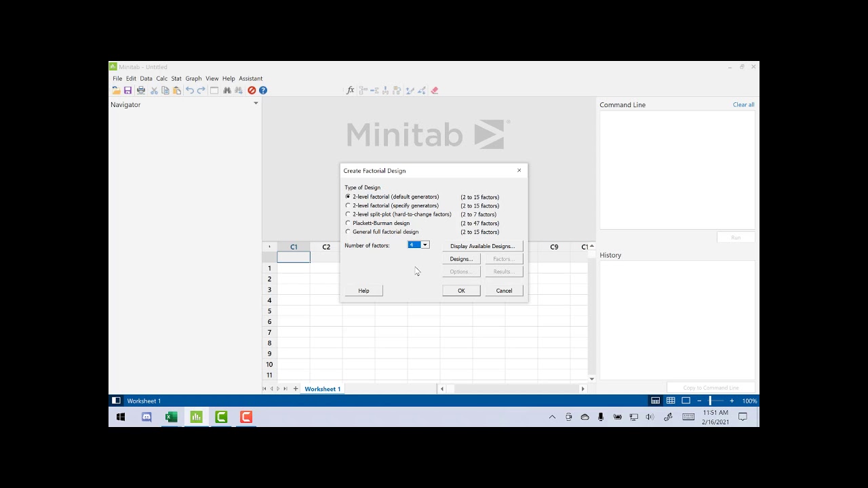
Task: Switch to grid-only worksheet view icon
Action: point(671,401)
